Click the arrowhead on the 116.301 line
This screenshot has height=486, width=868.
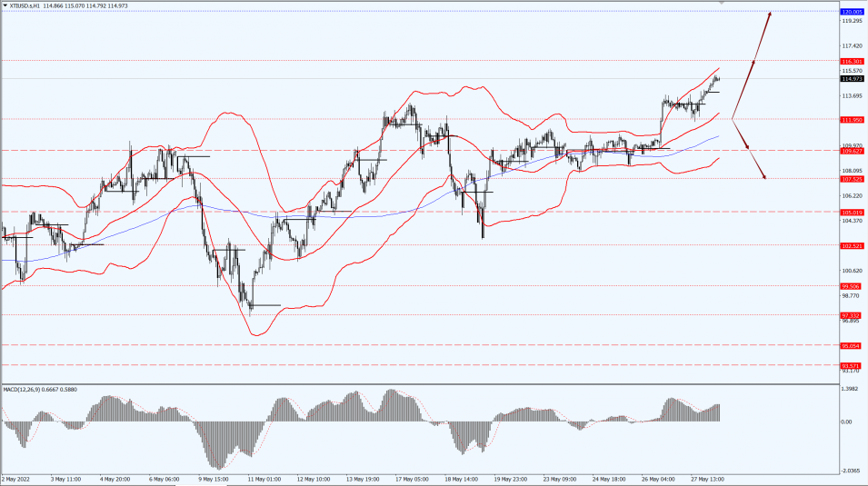point(753,62)
